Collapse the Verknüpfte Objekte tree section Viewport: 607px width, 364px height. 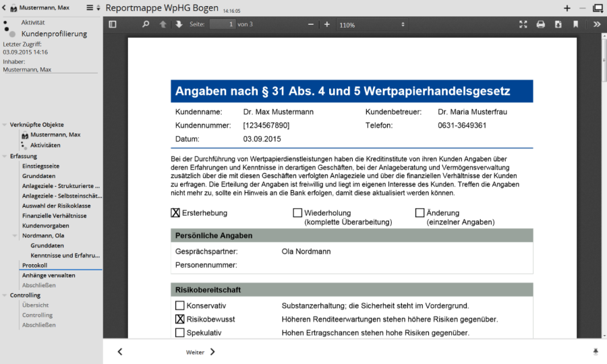(5, 125)
